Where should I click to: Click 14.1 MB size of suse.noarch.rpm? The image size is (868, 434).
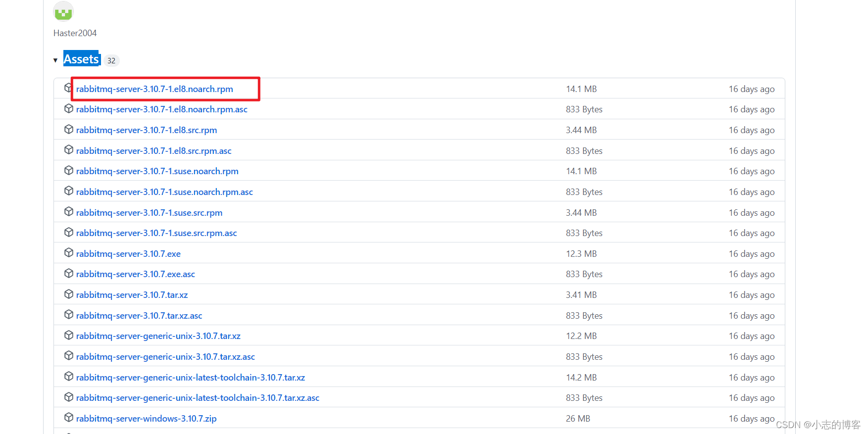click(x=581, y=171)
